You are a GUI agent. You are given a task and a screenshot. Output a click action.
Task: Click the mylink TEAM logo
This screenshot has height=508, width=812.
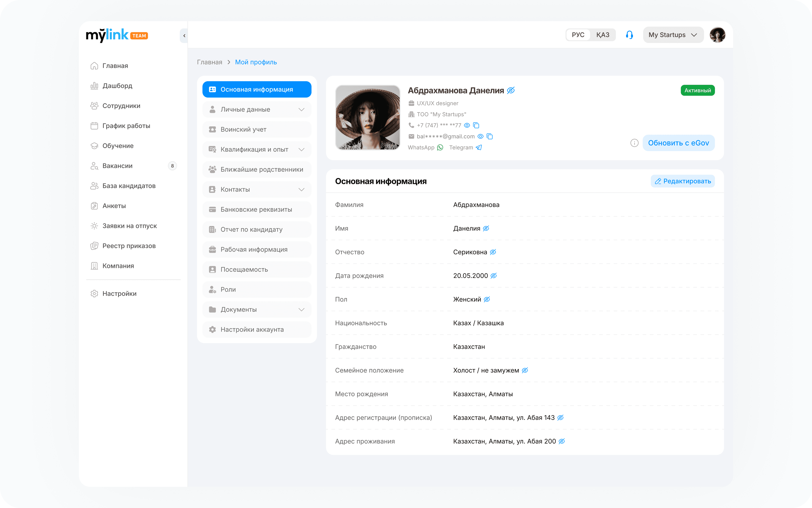click(117, 35)
